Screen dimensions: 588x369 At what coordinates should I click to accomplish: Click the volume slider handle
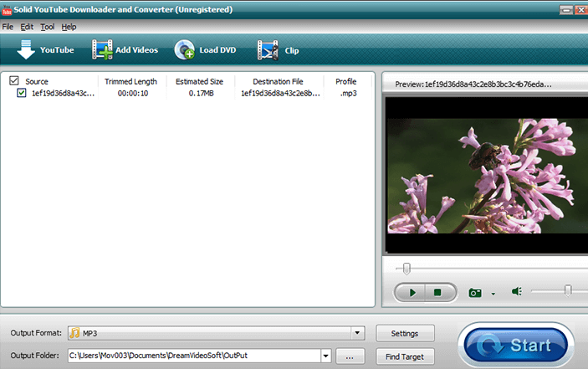click(568, 290)
